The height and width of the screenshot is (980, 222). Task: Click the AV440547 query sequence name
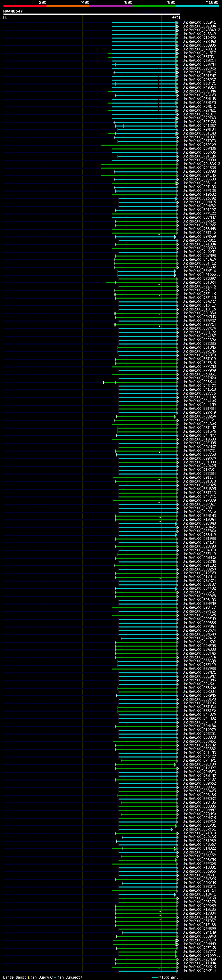[13, 11]
